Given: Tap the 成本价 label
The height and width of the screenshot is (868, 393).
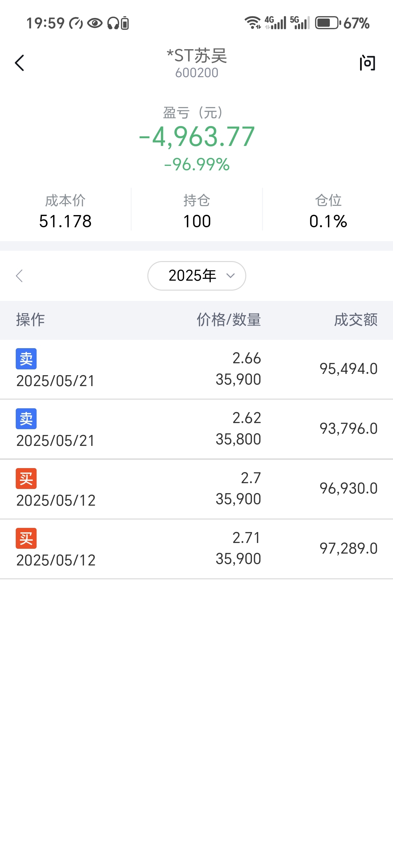Looking at the screenshot, I should tap(65, 201).
